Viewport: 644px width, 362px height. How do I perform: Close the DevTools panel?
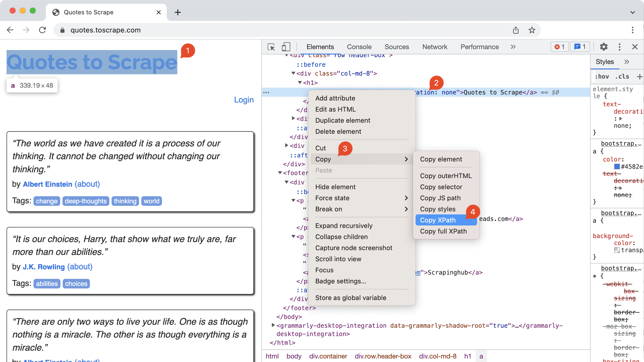(635, 47)
